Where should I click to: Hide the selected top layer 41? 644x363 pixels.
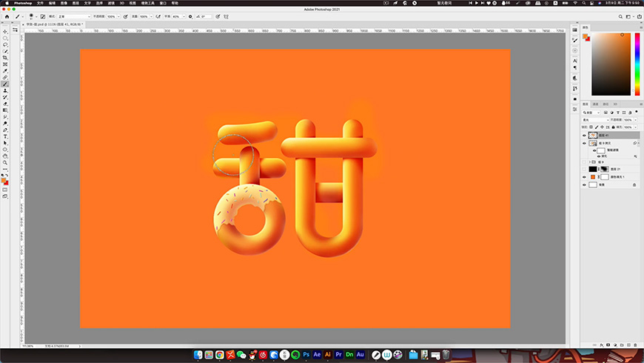(x=584, y=136)
